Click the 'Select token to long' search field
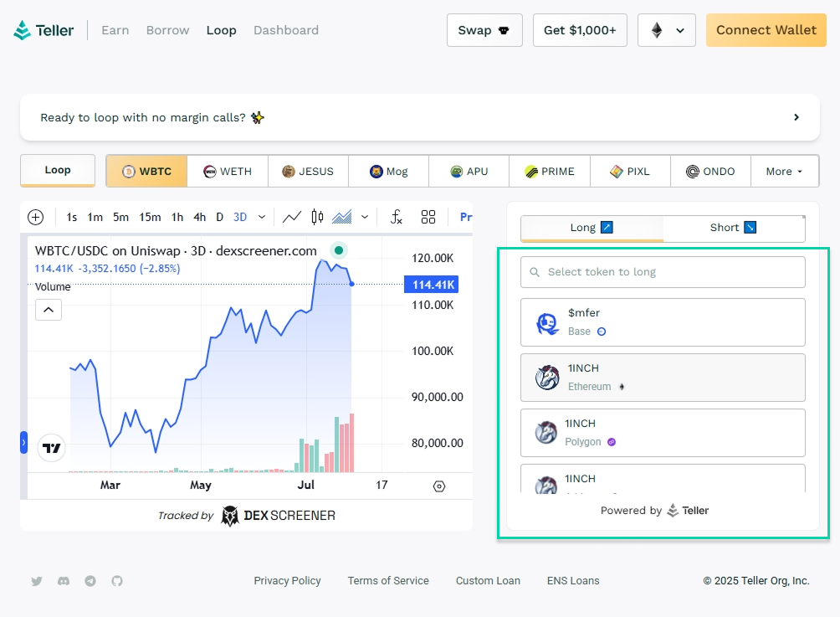Viewport: 840px width, 617px height. coord(663,272)
